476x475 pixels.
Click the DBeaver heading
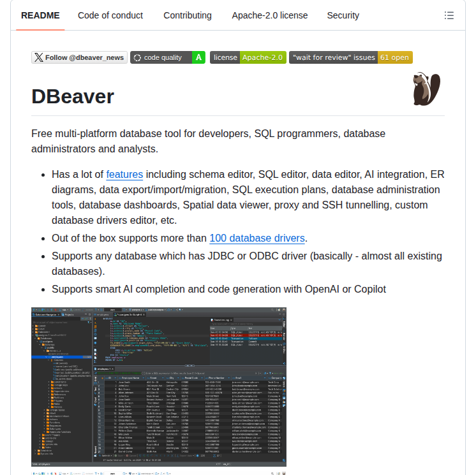pos(73,96)
